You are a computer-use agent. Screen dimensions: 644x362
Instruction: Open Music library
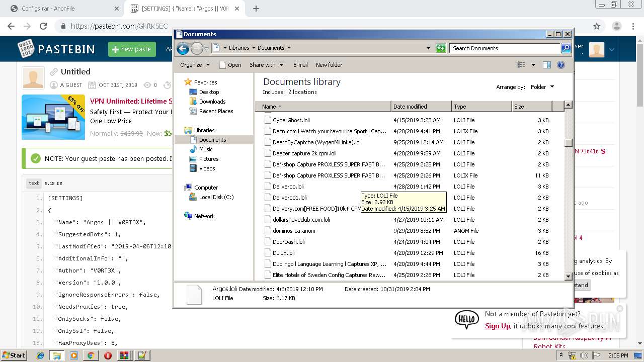point(206,149)
